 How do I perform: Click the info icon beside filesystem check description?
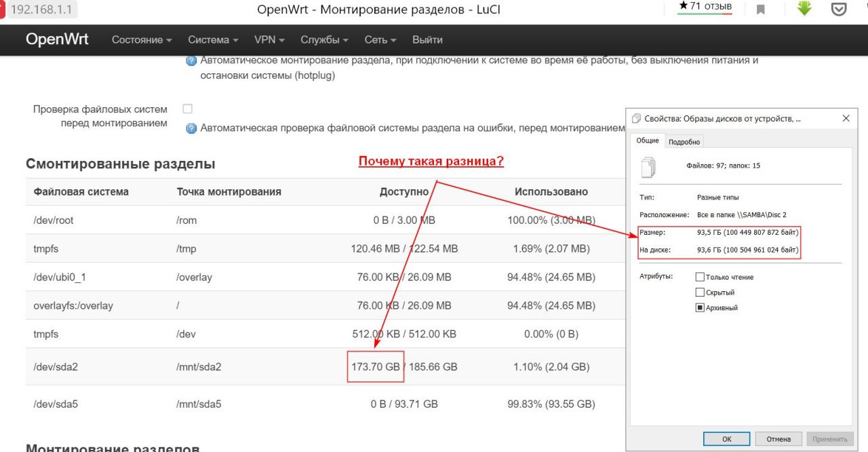pos(191,128)
